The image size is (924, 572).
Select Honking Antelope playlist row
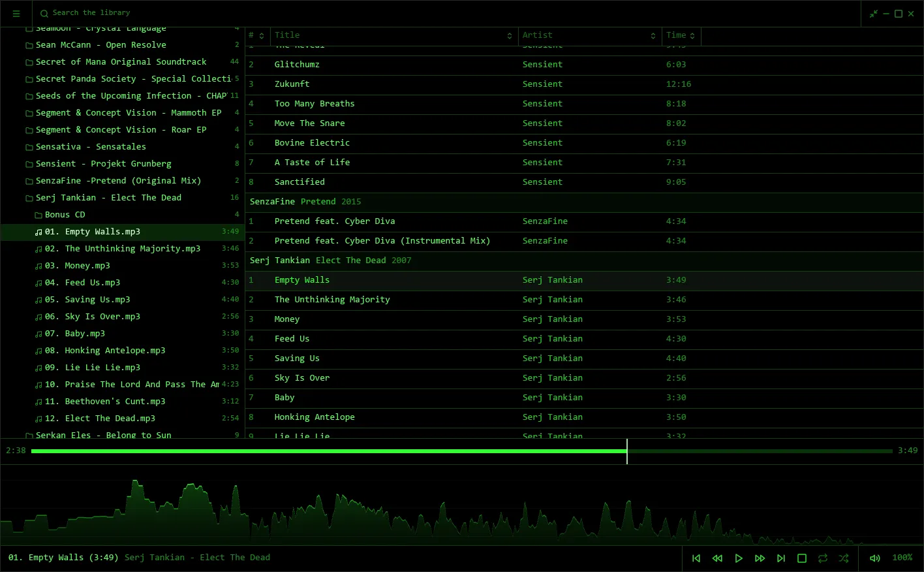pos(584,417)
